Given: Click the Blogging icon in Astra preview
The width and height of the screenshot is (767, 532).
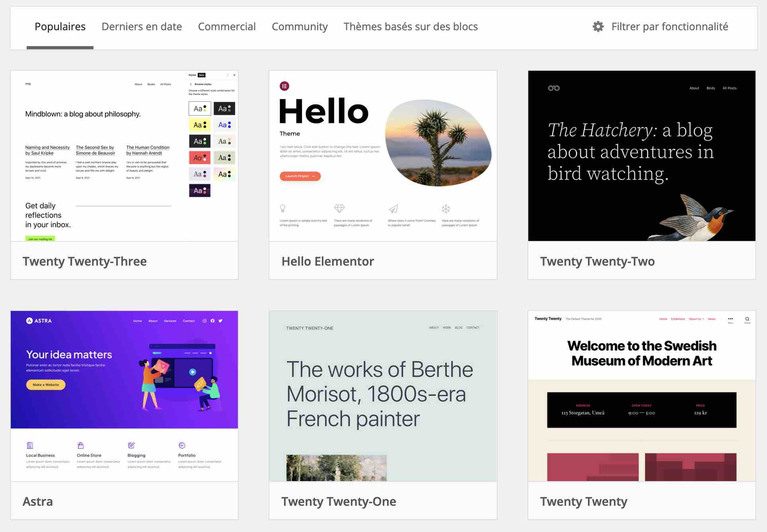Looking at the screenshot, I should pyautogui.click(x=131, y=445).
